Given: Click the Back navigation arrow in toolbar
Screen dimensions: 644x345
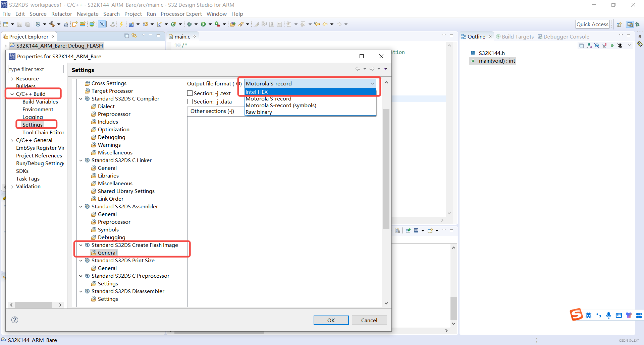Looking at the screenshot, I should [x=325, y=24].
